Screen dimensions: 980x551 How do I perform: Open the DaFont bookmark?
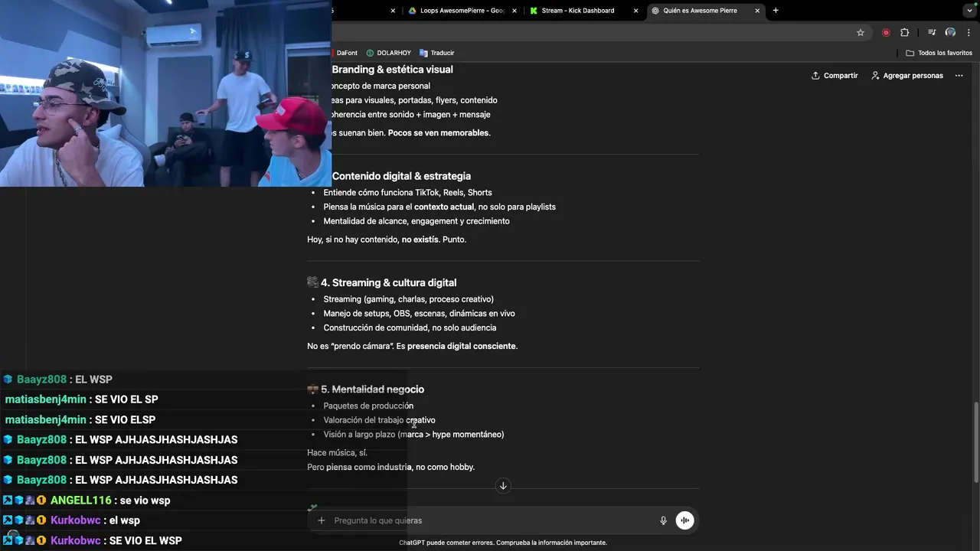pos(346,53)
